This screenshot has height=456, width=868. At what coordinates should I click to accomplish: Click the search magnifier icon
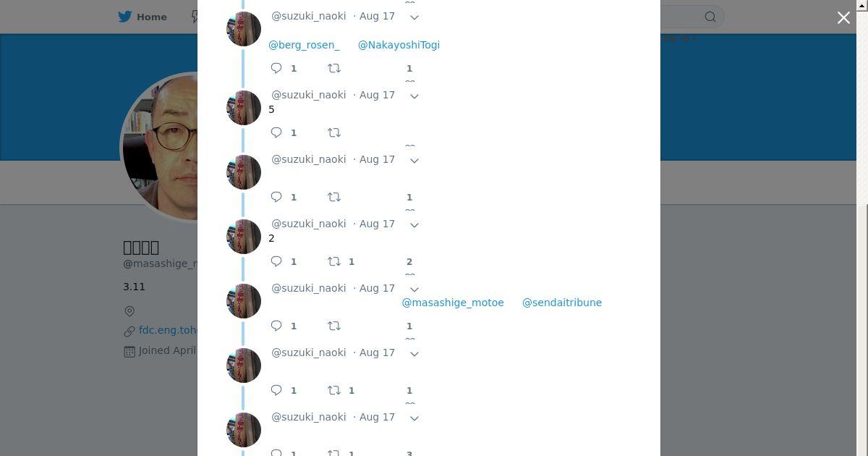point(710,17)
